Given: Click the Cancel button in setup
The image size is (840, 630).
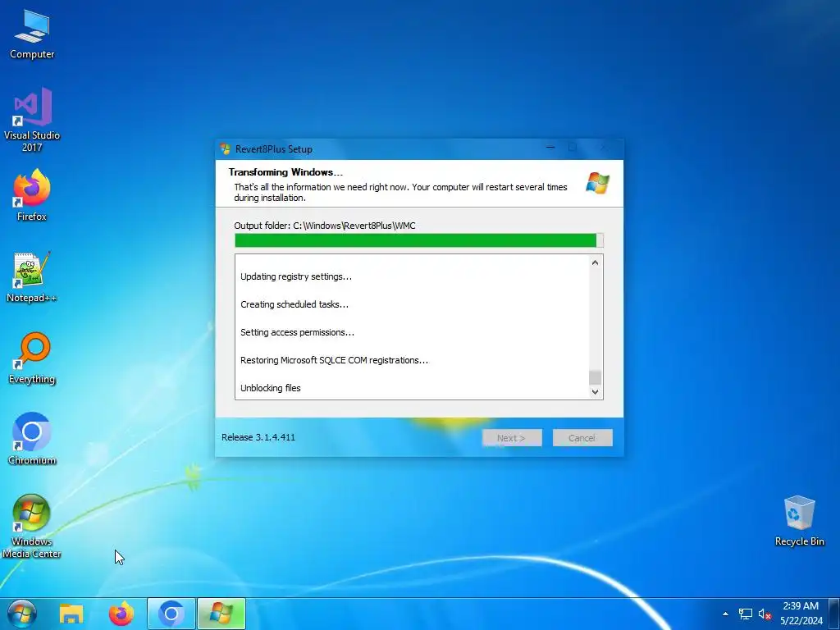Looking at the screenshot, I should tap(582, 438).
